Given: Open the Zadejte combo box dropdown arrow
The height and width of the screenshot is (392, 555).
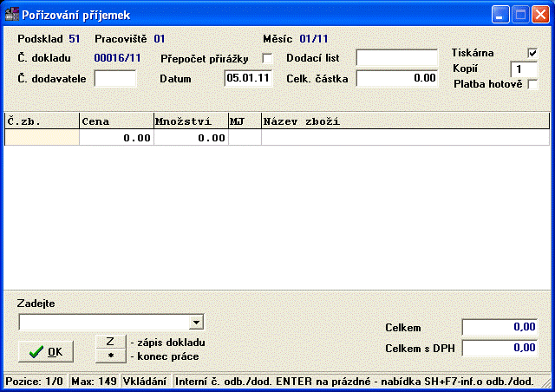Looking at the screenshot, I should pos(196,323).
